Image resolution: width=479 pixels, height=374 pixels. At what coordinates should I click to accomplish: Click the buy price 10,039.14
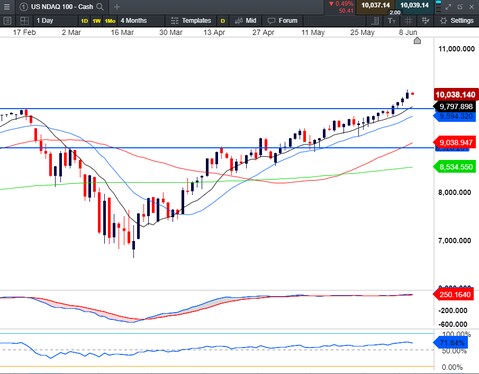tap(414, 6)
